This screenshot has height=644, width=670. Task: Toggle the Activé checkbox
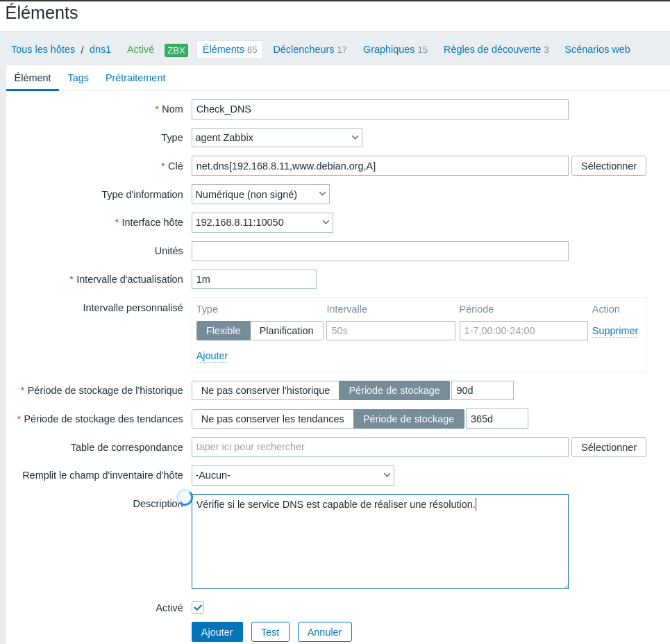coord(198,608)
